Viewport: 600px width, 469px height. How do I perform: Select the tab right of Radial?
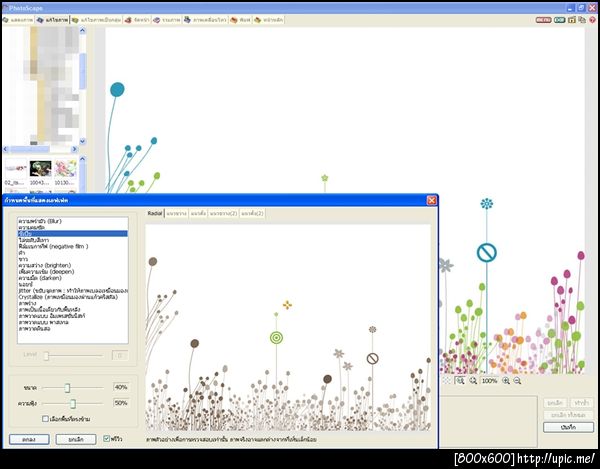click(x=176, y=213)
